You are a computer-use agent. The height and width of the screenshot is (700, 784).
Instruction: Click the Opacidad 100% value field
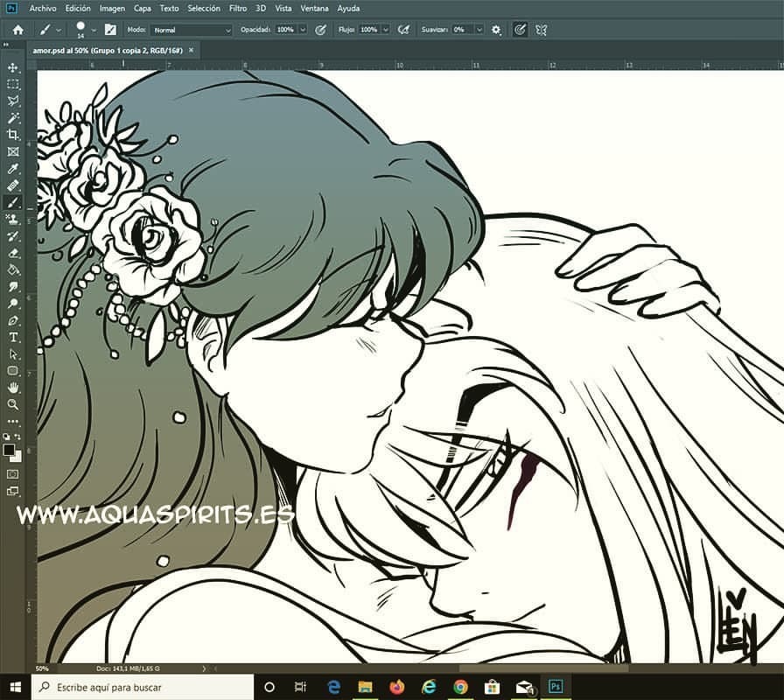coord(285,30)
